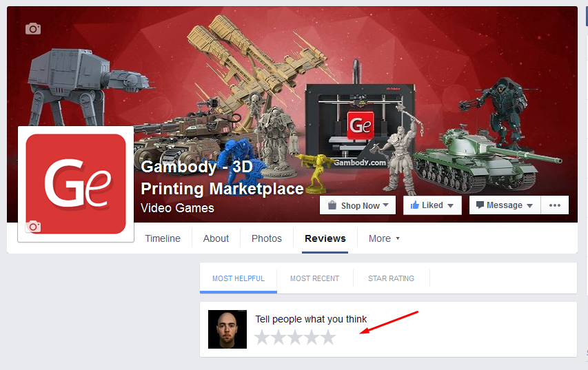Open the three-dot more actions menu

555,205
